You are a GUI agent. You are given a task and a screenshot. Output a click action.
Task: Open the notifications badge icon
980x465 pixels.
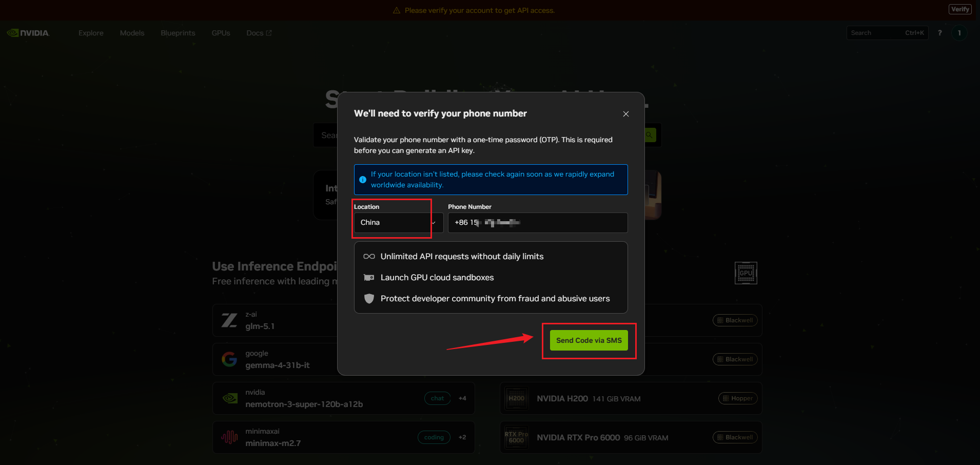[959, 33]
